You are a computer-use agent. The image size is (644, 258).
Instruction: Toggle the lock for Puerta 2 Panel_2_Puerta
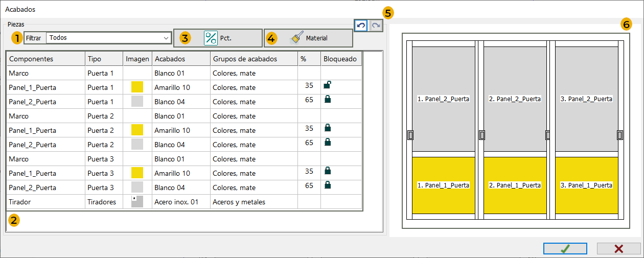point(327,143)
